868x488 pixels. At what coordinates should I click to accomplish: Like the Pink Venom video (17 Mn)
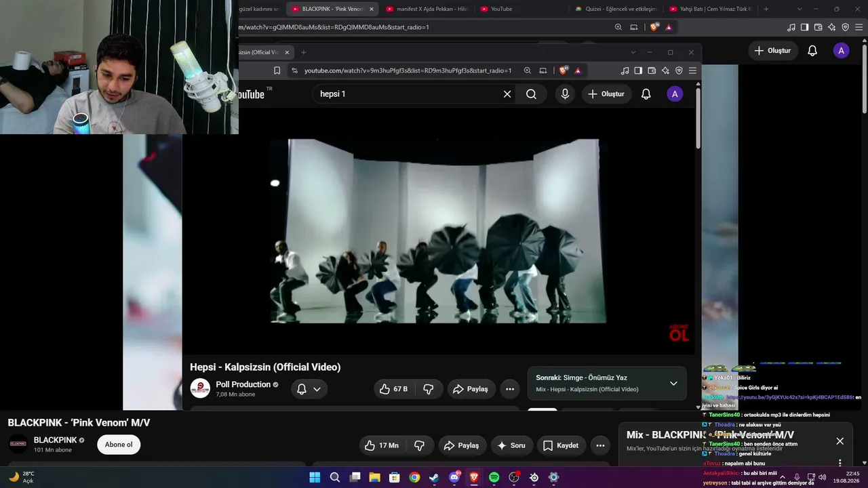[382, 445]
